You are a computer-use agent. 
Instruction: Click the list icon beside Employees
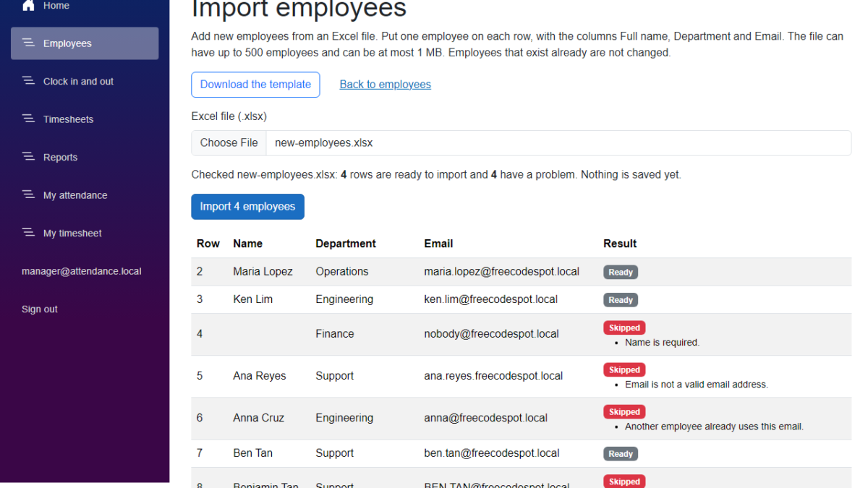tap(28, 43)
